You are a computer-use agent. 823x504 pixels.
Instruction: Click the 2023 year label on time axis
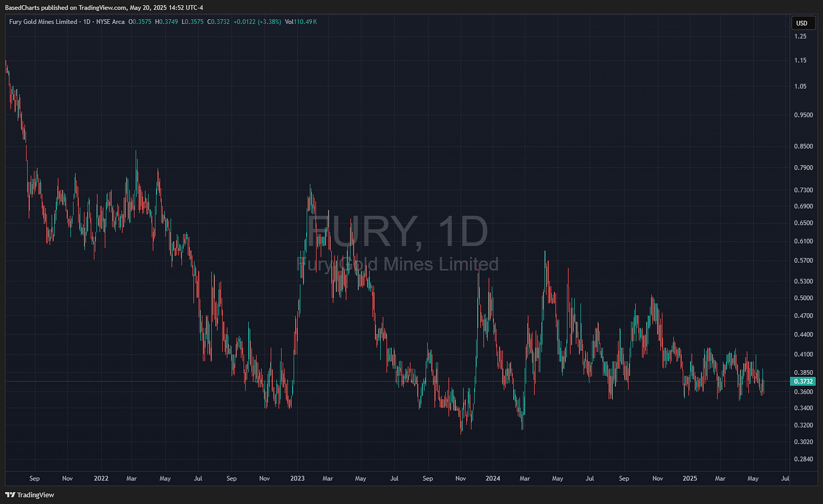coord(297,478)
